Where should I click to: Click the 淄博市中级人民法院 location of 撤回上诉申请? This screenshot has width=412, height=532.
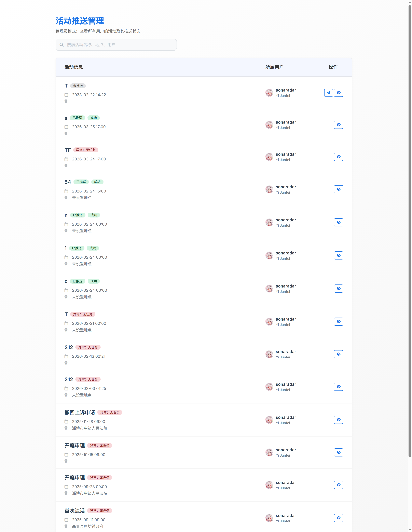90,428
